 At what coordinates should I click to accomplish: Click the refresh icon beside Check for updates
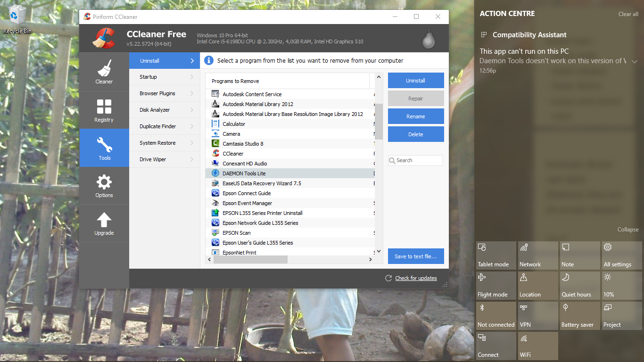388,278
